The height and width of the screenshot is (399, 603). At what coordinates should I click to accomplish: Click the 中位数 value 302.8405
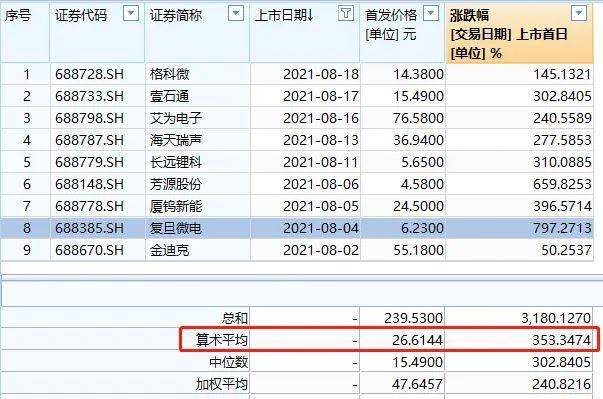pyautogui.click(x=561, y=362)
